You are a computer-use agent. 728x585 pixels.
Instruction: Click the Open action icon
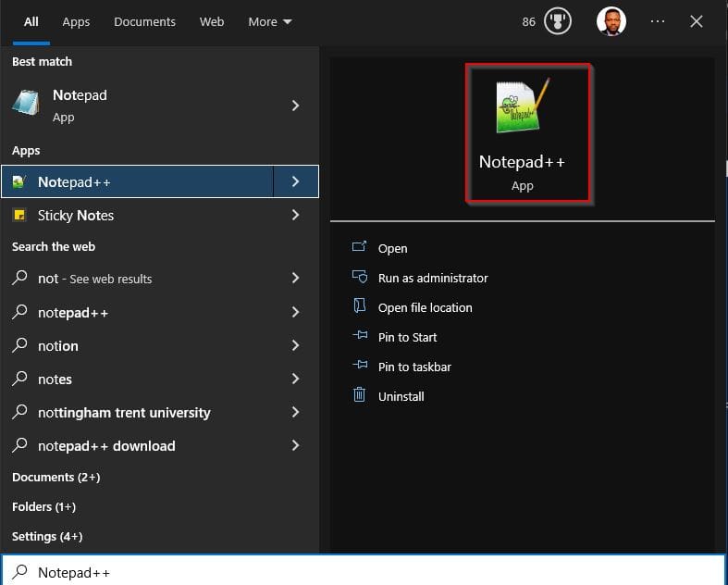[x=359, y=247]
